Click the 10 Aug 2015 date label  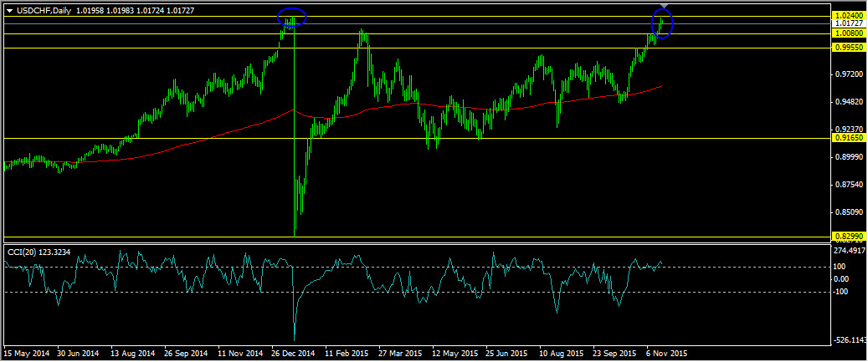click(x=561, y=352)
